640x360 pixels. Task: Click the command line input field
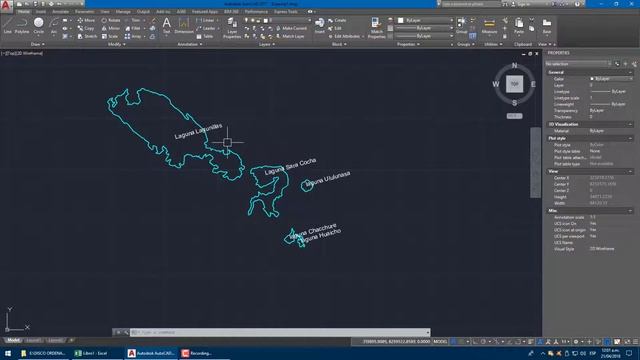(x=280, y=332)
